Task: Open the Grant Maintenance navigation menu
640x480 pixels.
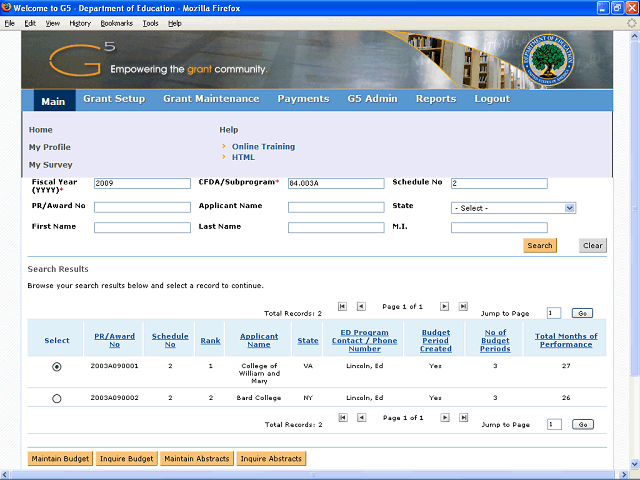Action: coord(211,99)
